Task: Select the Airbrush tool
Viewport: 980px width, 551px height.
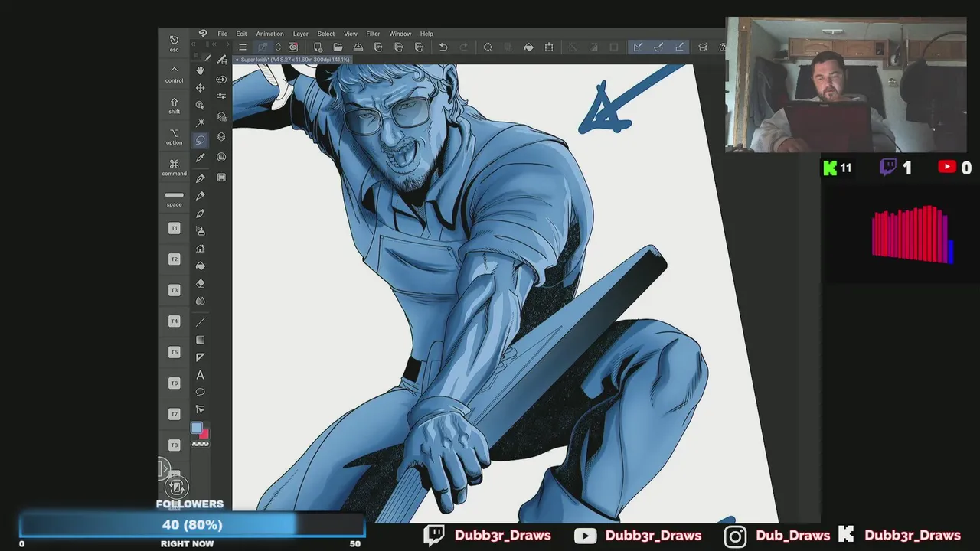Action: [200, 230]
